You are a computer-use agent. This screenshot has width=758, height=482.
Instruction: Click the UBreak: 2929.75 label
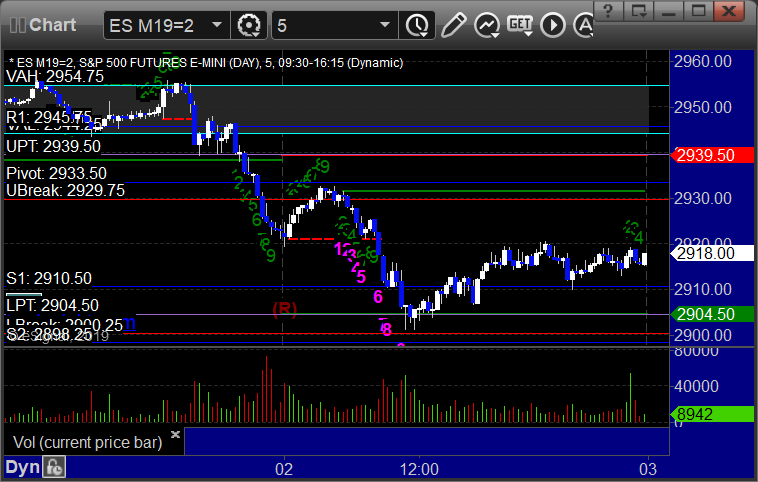(65, 190)
